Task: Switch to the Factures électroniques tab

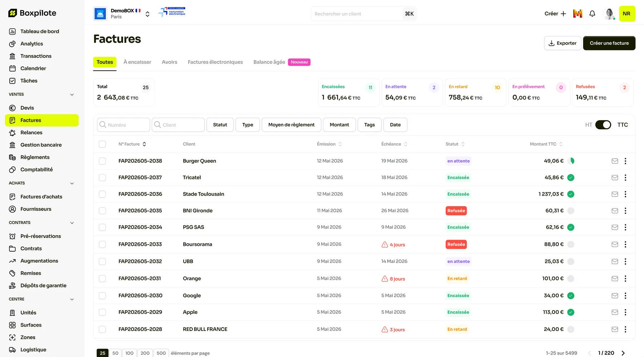Action: pos(215,62)
